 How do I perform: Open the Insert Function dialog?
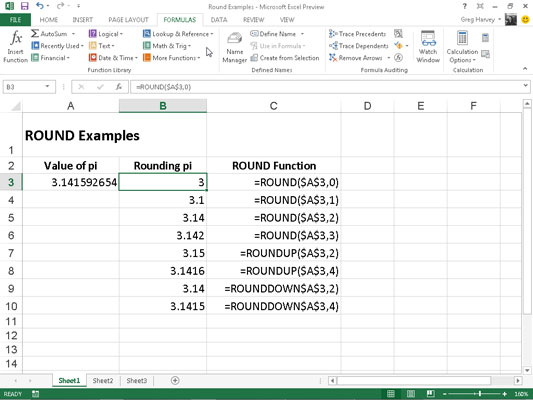15,47
